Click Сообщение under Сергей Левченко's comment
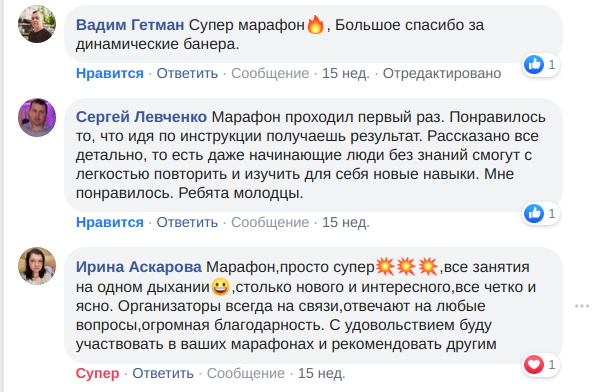 point(270,222)
